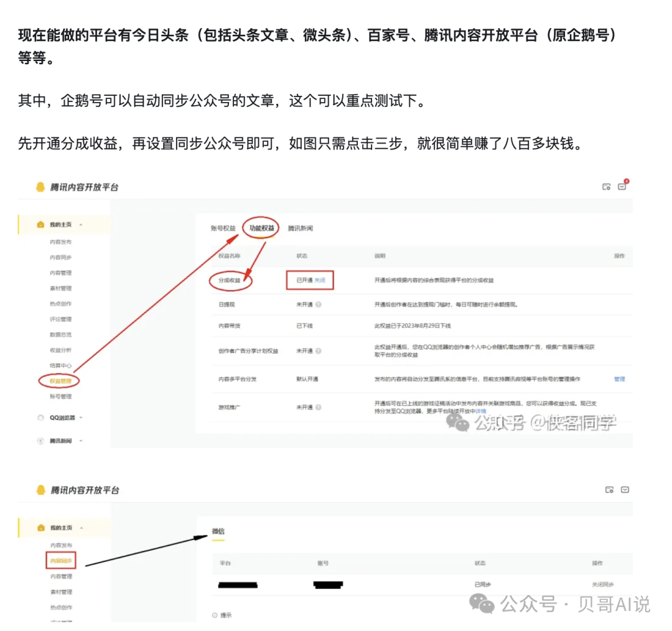Open the 详情 link in 游戏推广 description

[x=481, y=411]
